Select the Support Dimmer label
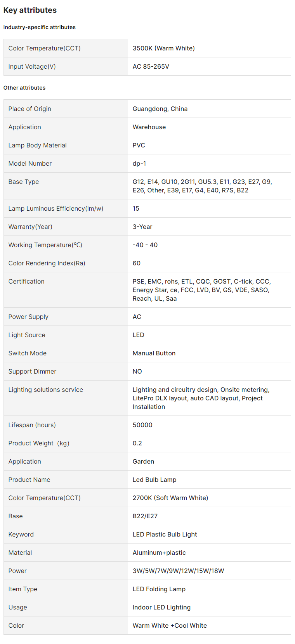295x644 pixels. tap(32, 371)
